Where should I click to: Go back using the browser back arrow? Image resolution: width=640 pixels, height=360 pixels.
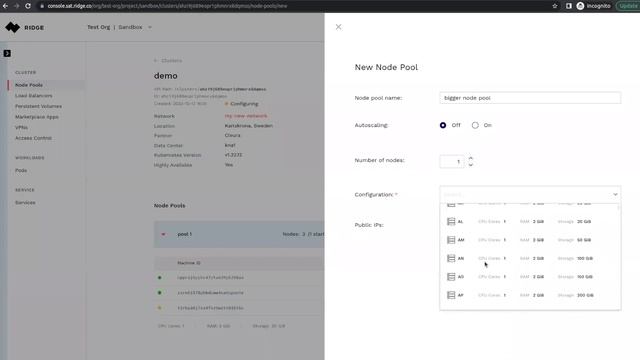point(5,6)
